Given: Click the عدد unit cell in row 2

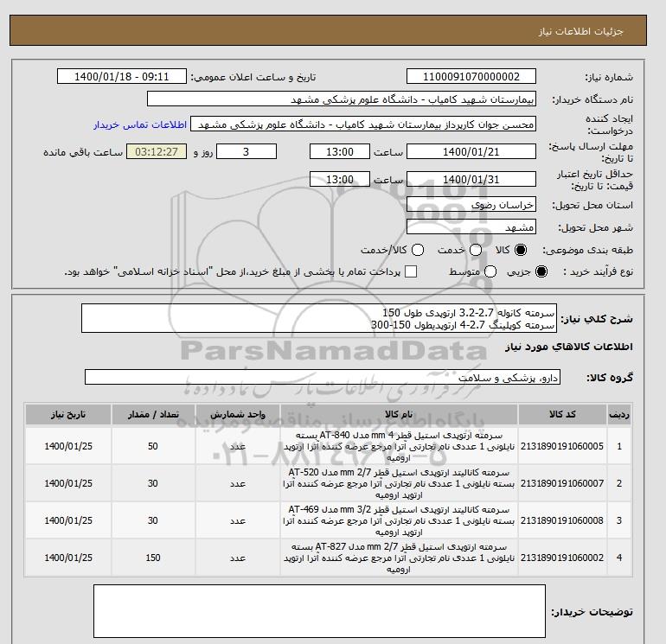Looking at the screenshot, I should coord(238,483).
